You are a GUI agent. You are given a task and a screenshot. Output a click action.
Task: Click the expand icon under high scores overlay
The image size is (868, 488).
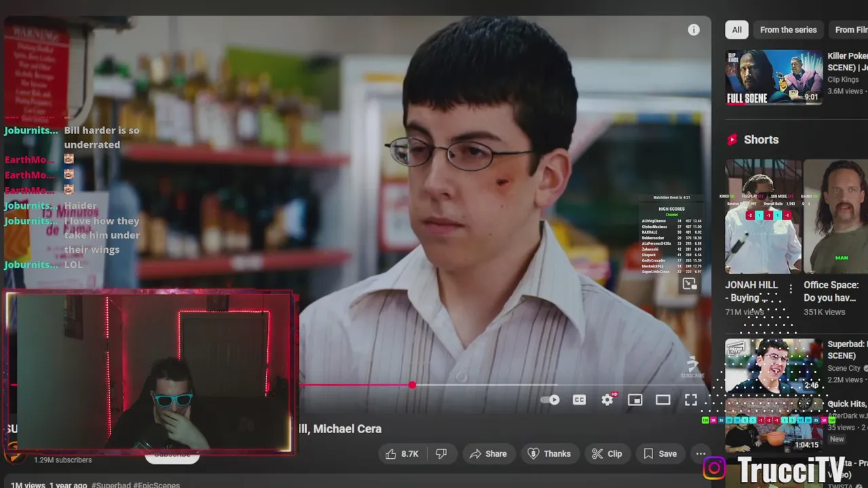tap(689, 284)
